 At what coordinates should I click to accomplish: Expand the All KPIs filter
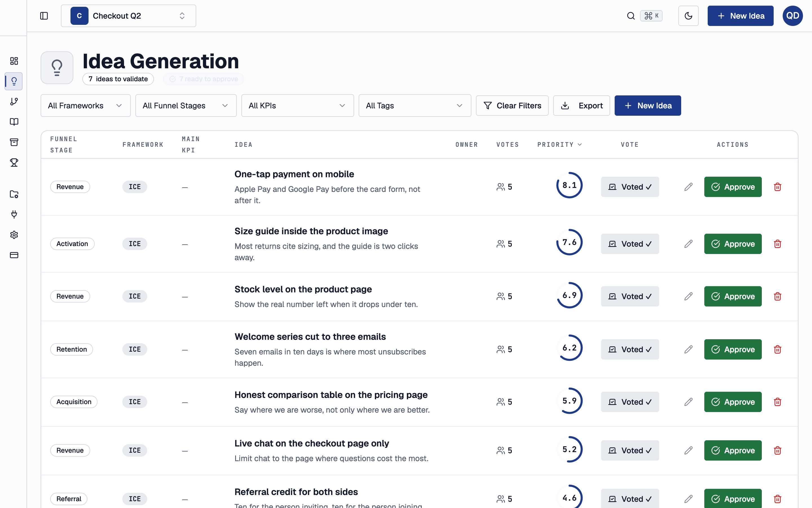pyautogui.click(x=297, y=106)
